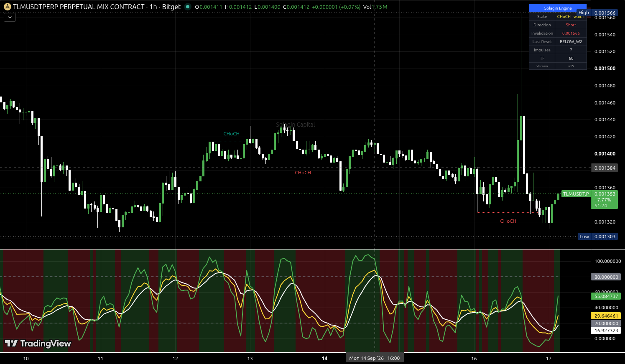Click the green market status dot
The height and width of the screenshot is (364, 625).
[187, 7]
